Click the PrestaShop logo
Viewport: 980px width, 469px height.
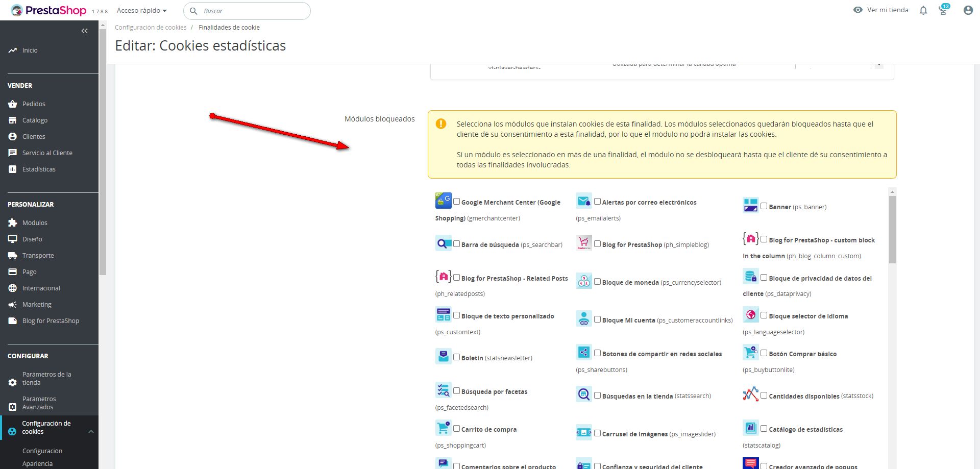(x=48, y=10)
